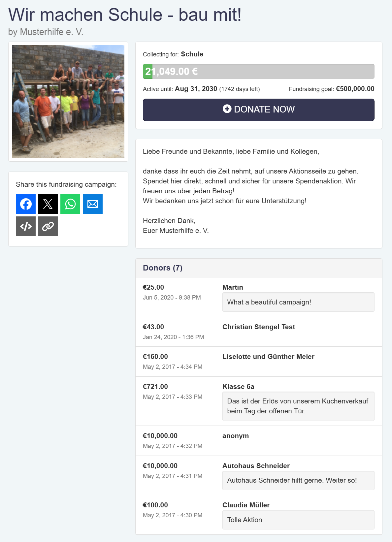Click donor name Christian Stengel Test

(x=259, y=327)
